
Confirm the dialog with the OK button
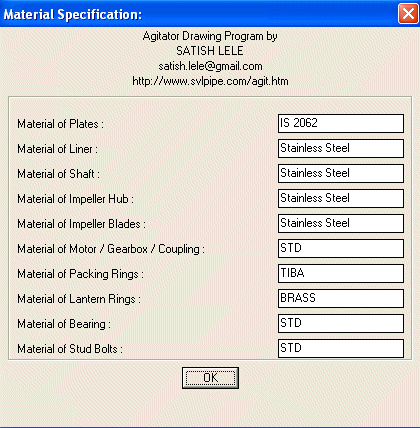pos(210,378)
